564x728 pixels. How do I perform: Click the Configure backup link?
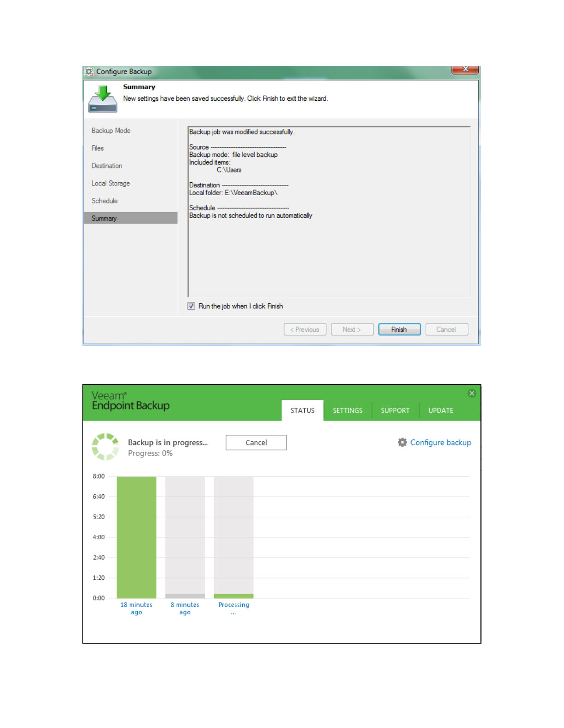[x=440, y=442]
